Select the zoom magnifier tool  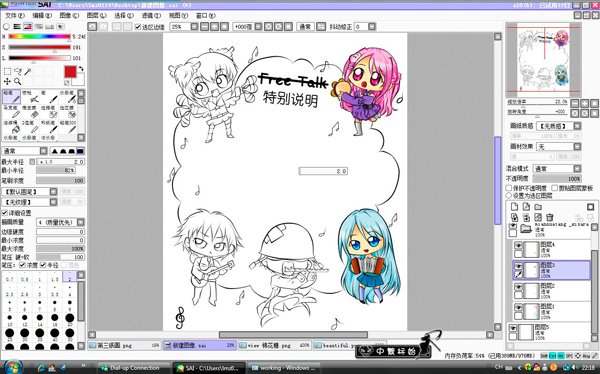tap(18, 82)
